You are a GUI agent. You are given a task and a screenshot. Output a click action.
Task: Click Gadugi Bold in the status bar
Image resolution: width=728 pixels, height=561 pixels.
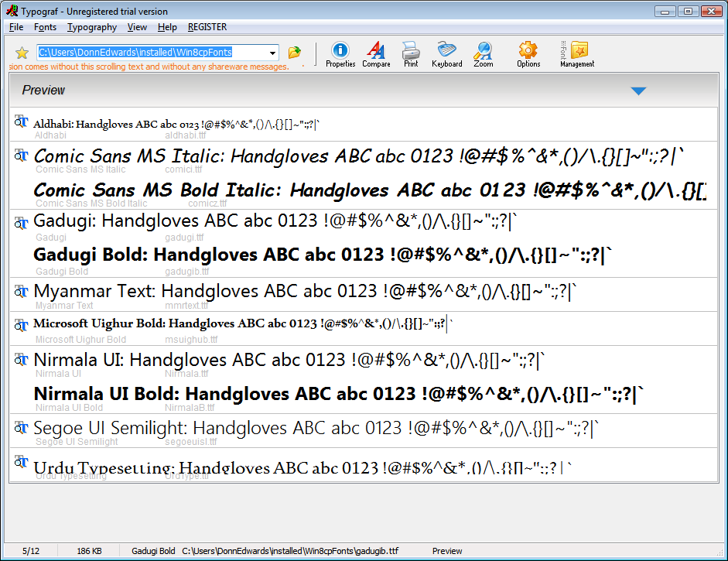click(x=152, y=551)
